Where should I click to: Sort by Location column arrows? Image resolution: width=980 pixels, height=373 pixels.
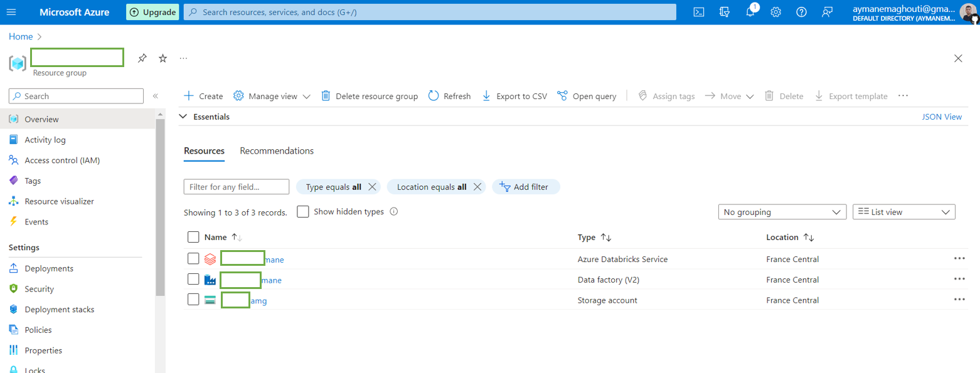pyautogui.click(x=809, y=238)
